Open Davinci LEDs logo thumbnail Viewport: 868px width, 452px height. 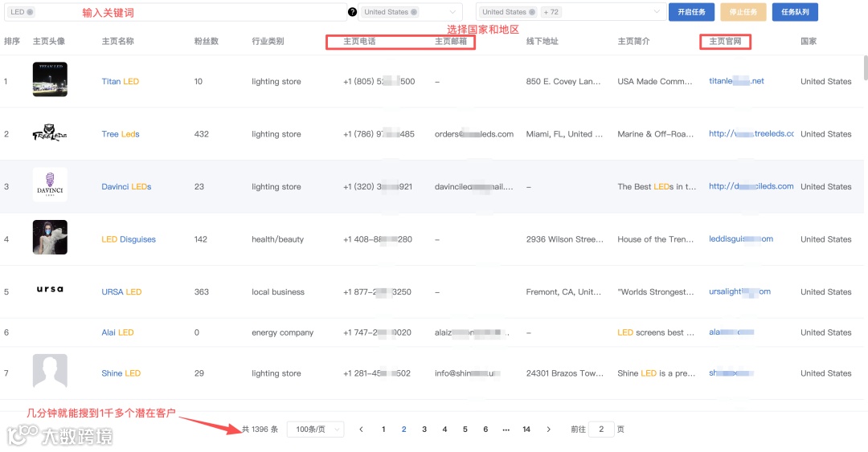pos(50,185)
